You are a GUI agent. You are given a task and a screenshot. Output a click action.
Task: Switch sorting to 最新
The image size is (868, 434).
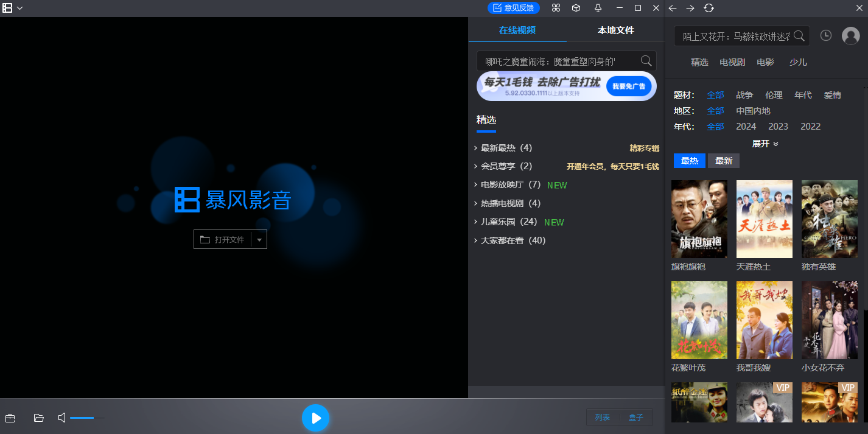point(724,160)
